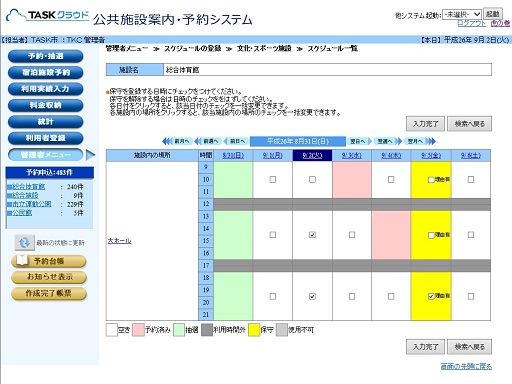Screen dimensions: 512x384
Task: Click 文化・スポーツ施設 in the breadcrumb
Action: coord(264,49)
